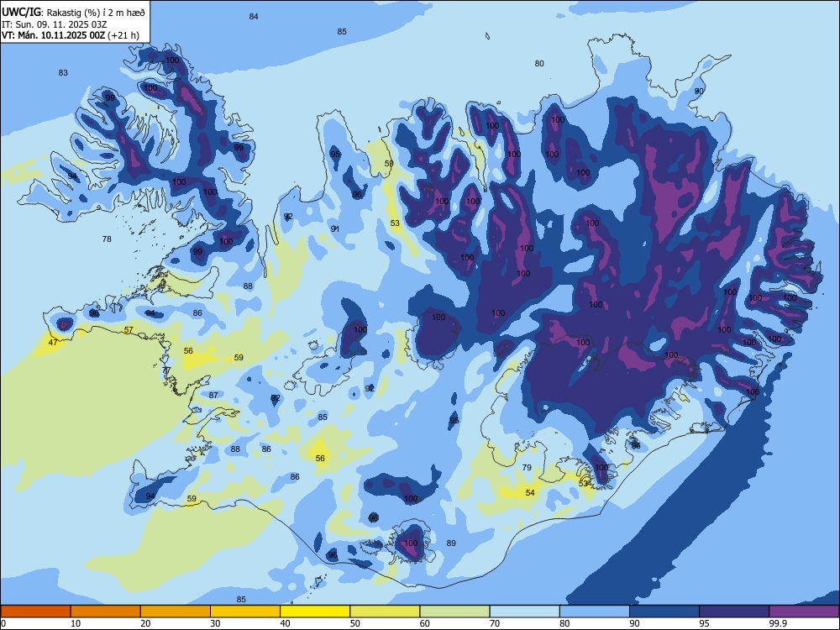Click the light green 60–70 legend swatch
The width and height of the screenshot is (840, 630).
[454, 612]
